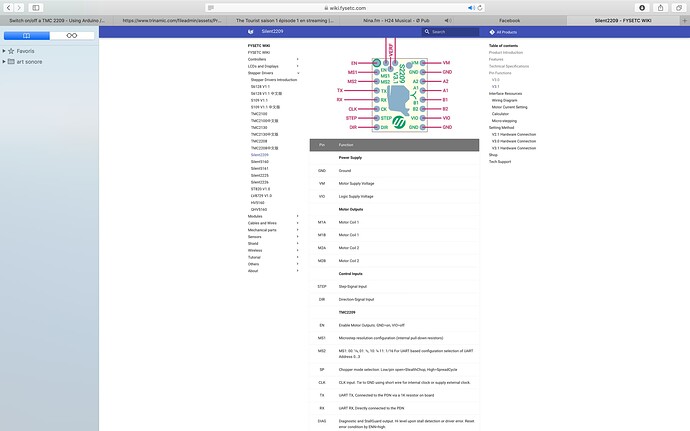Click the FYSETC wiki logo icon
This screenshot has height=431, width=690.
click(x=250, y=32)
